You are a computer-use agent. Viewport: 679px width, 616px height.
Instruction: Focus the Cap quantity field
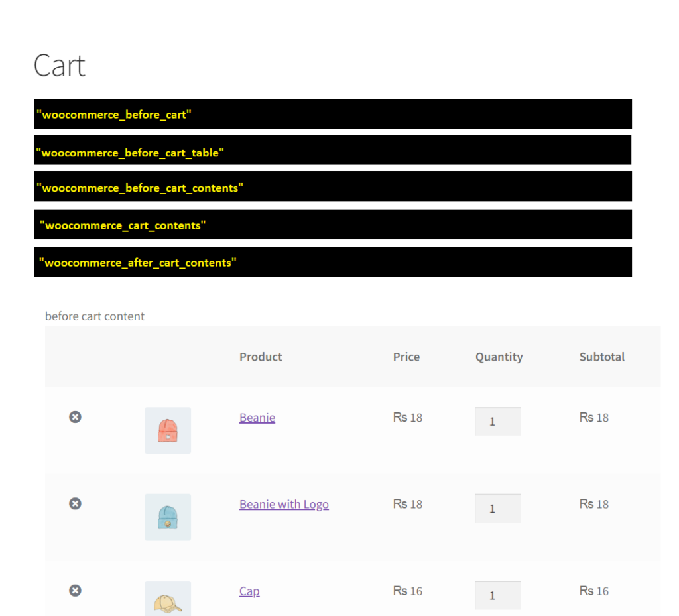(498, 595)
